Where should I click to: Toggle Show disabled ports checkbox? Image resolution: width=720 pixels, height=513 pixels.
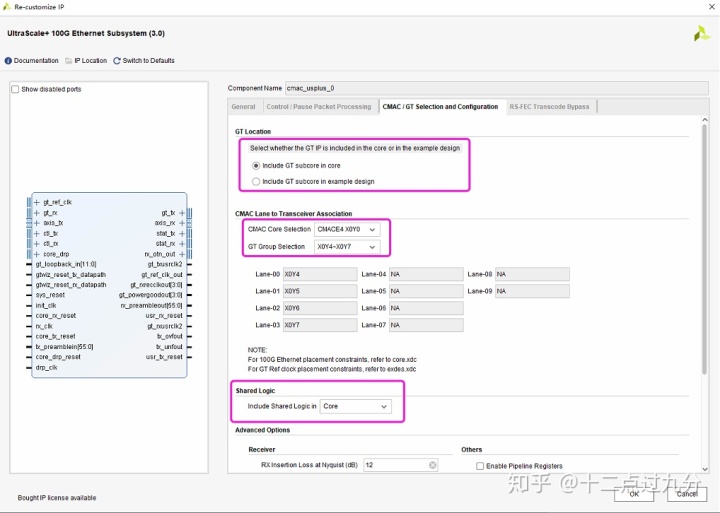(x=15, y=89)
